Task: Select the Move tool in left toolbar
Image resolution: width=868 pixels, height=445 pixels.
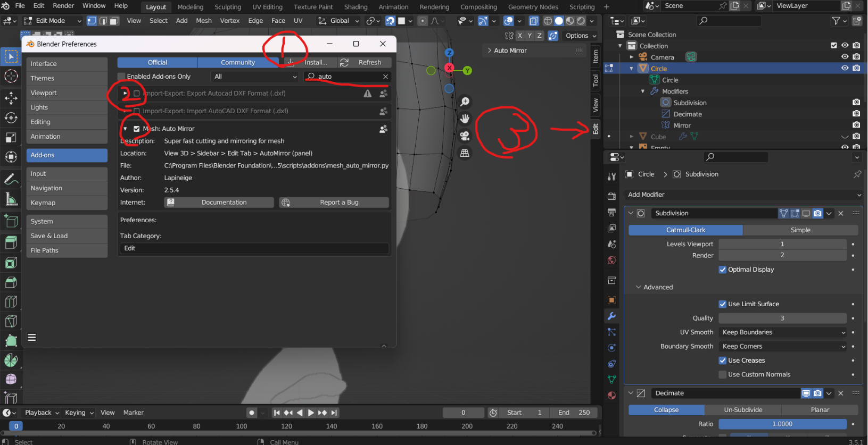Action: coord(11,98)
